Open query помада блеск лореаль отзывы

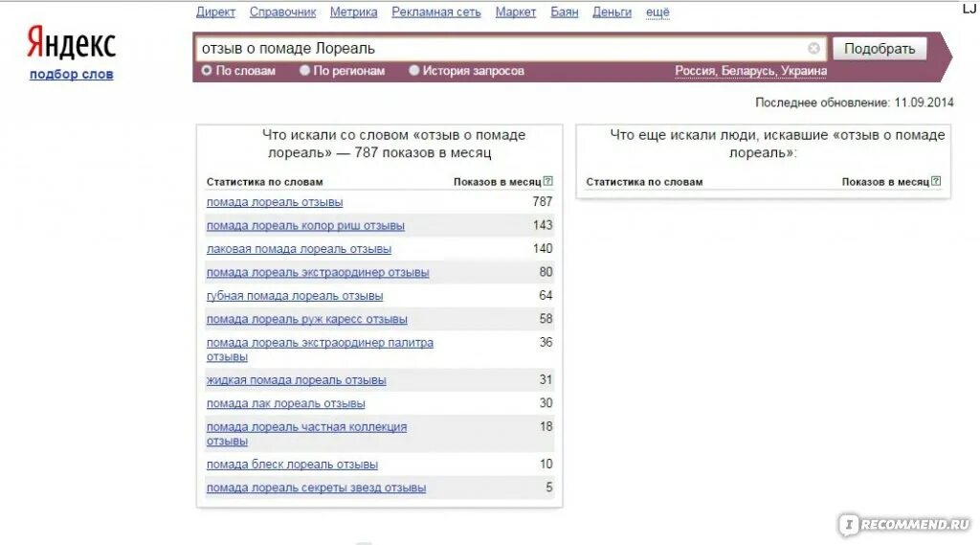click(x=292, y=465)
